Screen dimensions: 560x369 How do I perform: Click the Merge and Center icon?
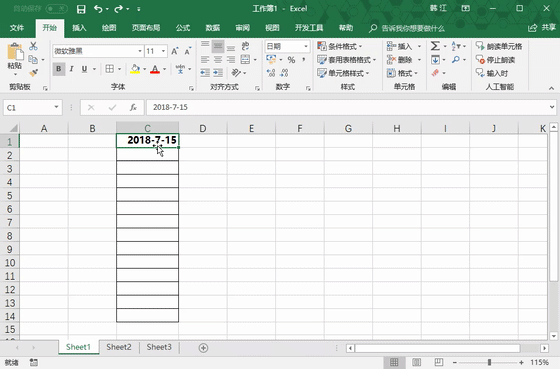[245, 59]
